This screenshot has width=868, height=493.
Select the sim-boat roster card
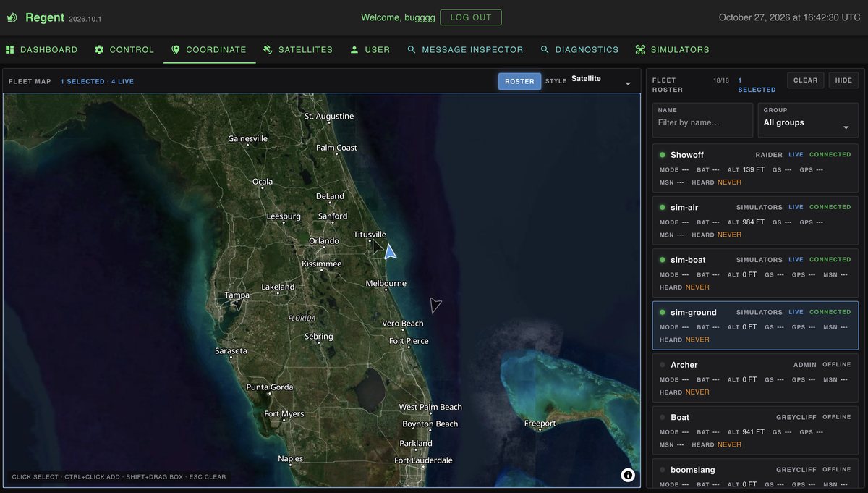point(755,273)
